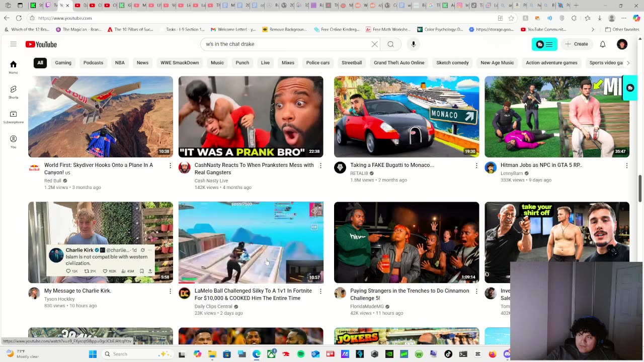
Task: Select the Gaming filter chip
Action: pyautogui.click(x=63, y=63)
